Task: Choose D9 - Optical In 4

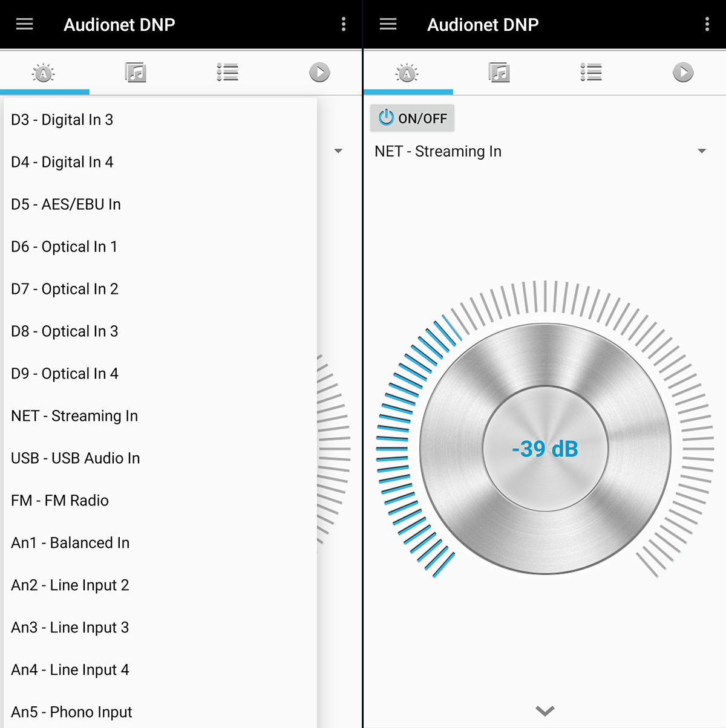Action: 160,374
